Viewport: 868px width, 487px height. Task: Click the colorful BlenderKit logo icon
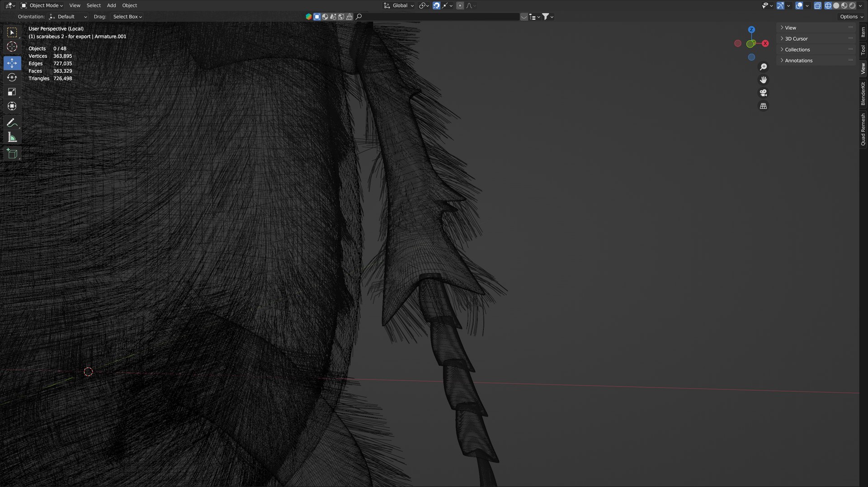308,17
